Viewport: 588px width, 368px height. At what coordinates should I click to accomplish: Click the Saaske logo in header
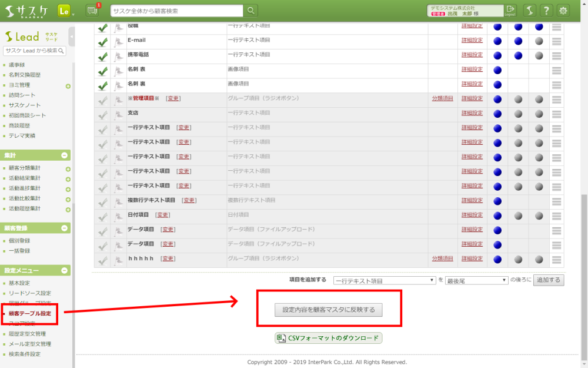point(27,11)
